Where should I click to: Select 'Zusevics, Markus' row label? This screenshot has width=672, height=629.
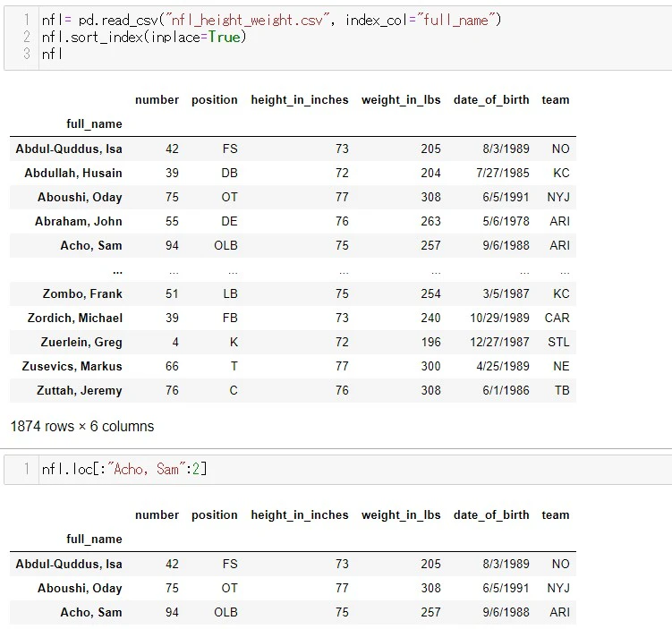pos(72,366)
